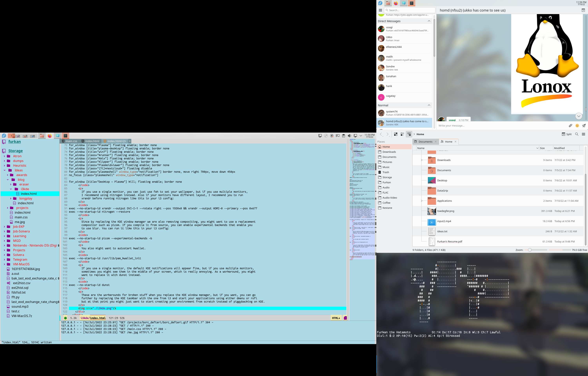Collapse the Direct Messages section
Viewport: 588px width, 376px height.
[x=429, y=21]
